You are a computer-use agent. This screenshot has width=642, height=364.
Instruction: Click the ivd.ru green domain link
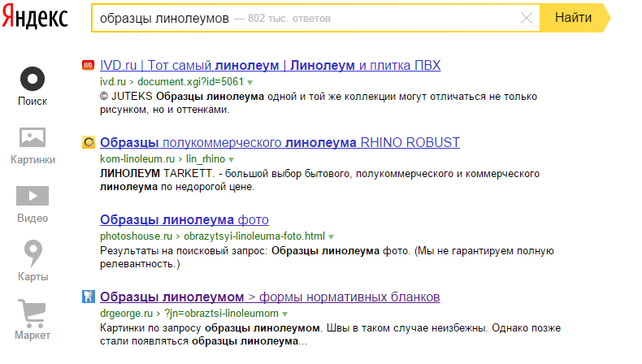click(113, 82)
